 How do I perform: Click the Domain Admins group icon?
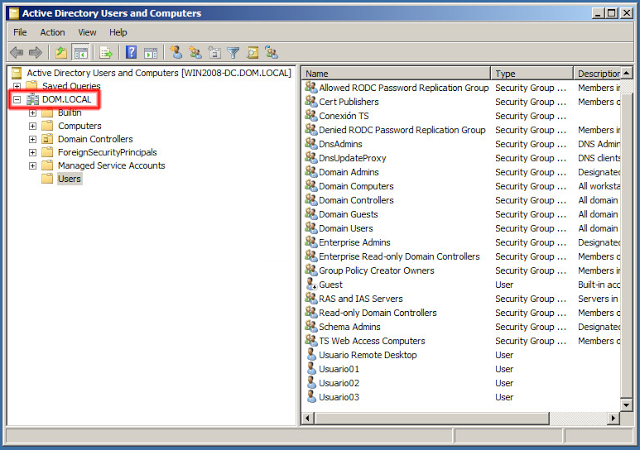click(311, 172)
